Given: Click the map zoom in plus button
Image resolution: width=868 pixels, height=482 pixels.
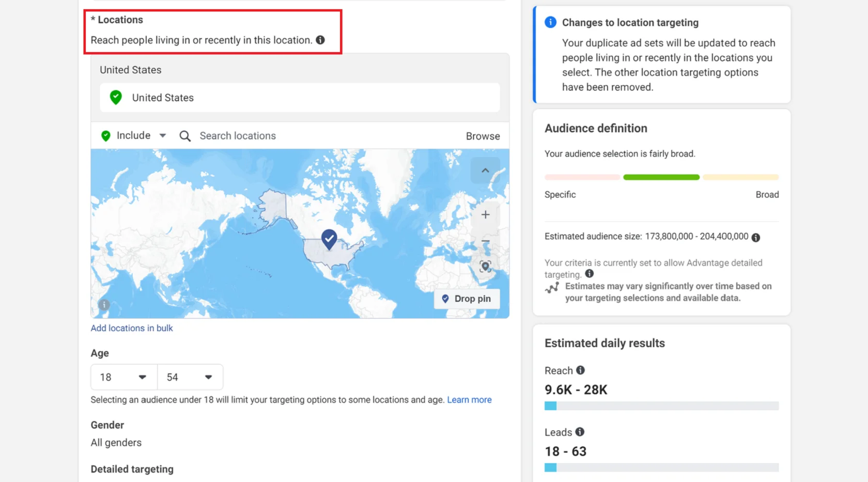Looking at the screenshot, I should (x=485, y=215).
